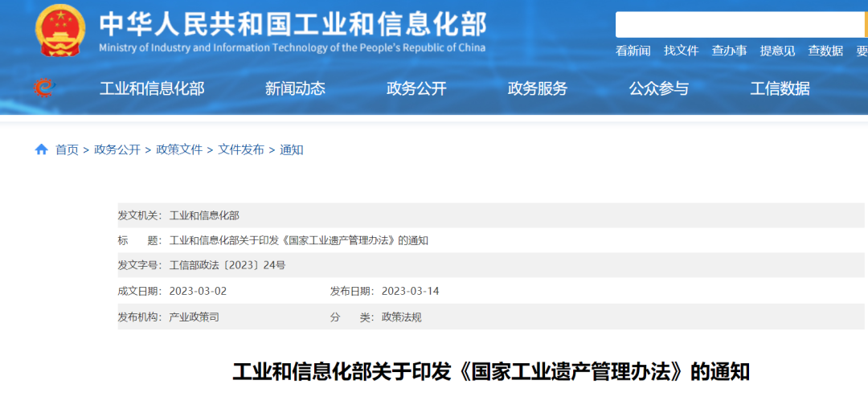The image size is (868, 413).
Task: Click the 通知 breadcrumb link
Action: pos(292,149)
